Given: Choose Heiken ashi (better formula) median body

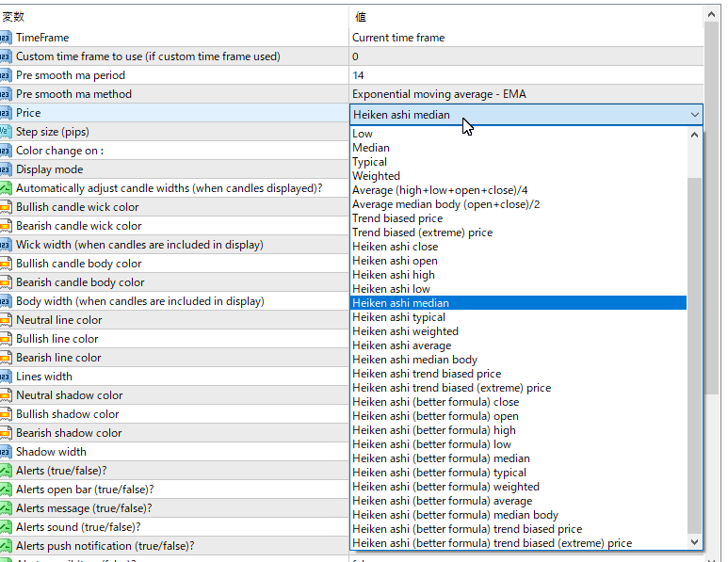Looking at the screenshot, I should (455, 515).
